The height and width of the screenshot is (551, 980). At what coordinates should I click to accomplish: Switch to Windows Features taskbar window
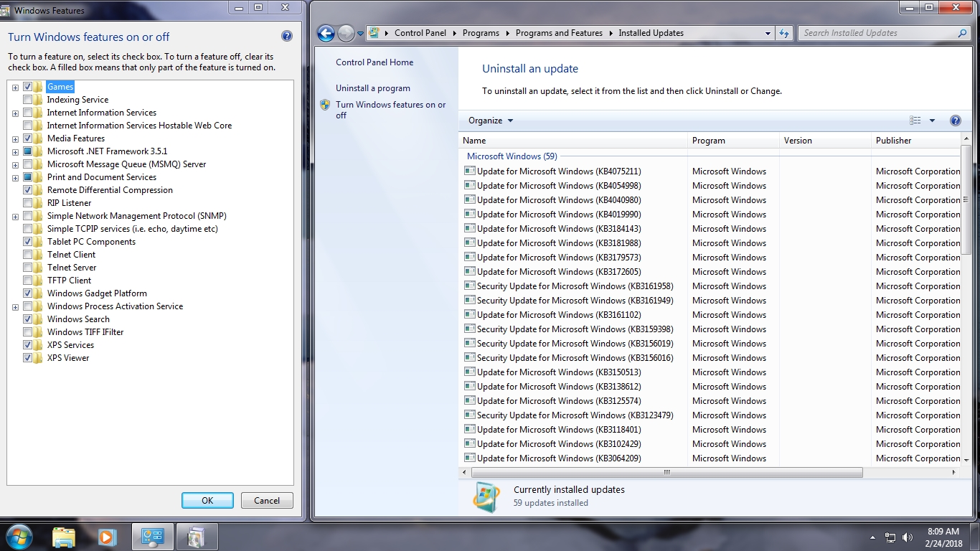197,537
